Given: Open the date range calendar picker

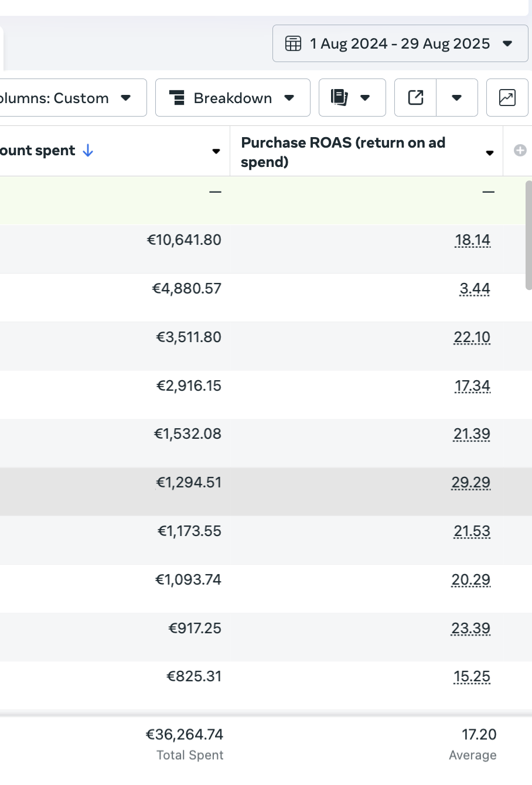Looking at the screenshot, I should pos(400,43).
